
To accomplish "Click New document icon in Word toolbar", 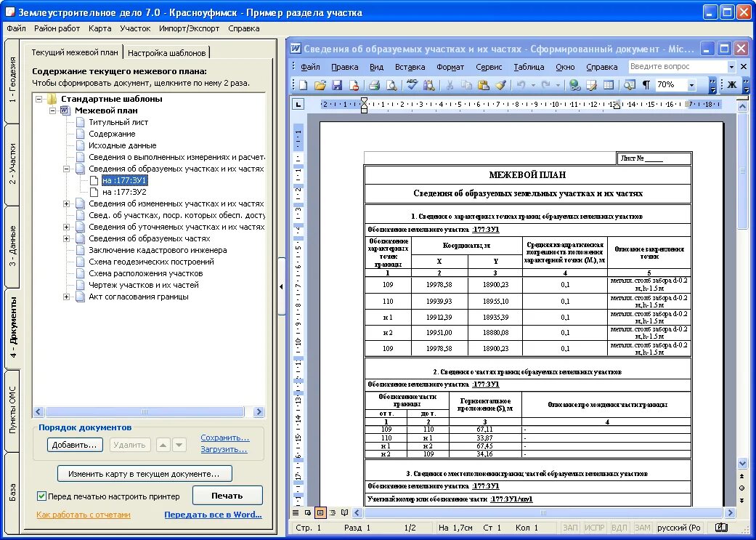I will click(304, 85).
